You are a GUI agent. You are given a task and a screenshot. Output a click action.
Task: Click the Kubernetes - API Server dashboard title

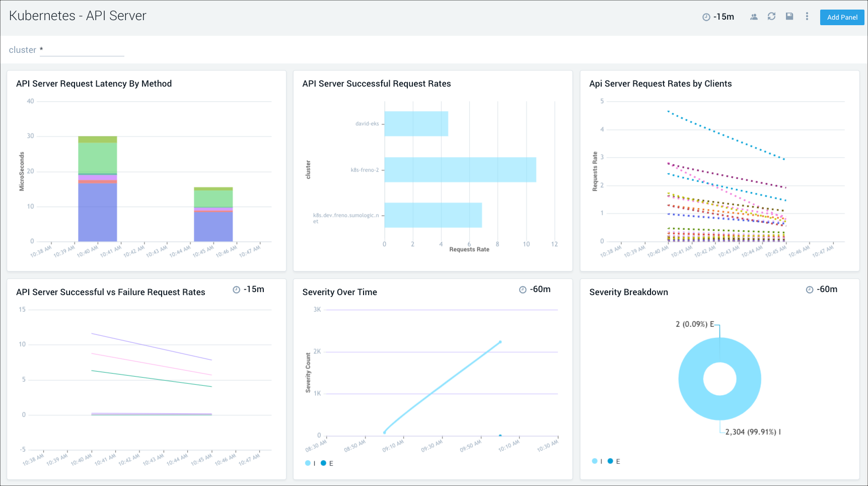coord(78,16)
